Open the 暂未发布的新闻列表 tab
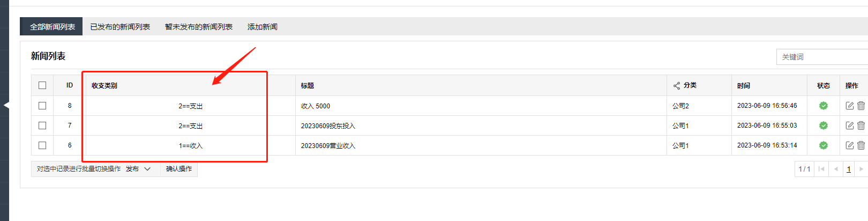868x221 pixels. [199, 27]
